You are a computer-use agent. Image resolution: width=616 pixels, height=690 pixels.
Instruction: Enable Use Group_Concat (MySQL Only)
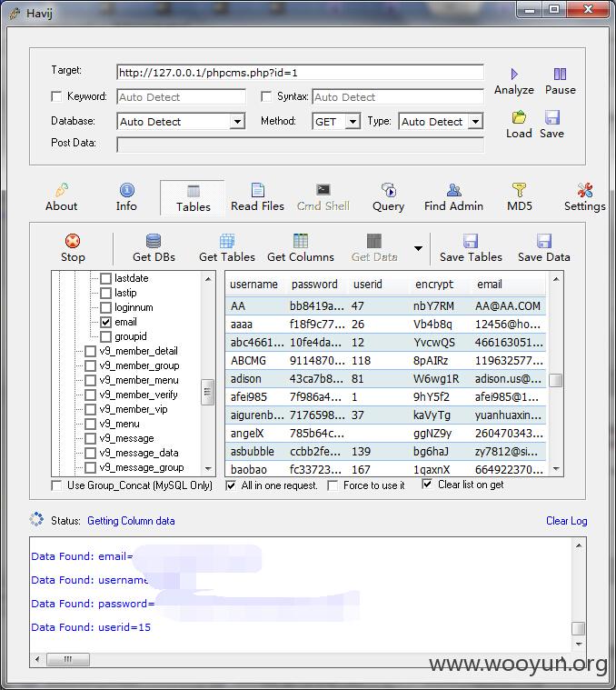pos(56,485)
